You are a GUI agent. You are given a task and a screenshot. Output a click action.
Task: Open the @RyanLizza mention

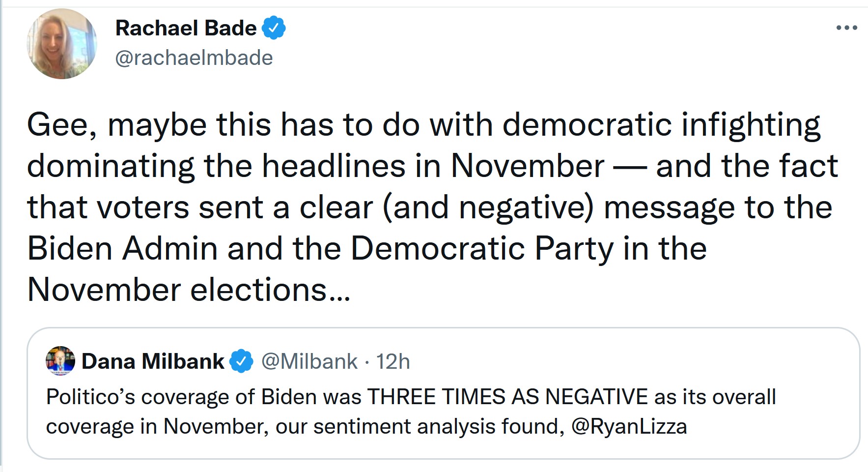629,426
